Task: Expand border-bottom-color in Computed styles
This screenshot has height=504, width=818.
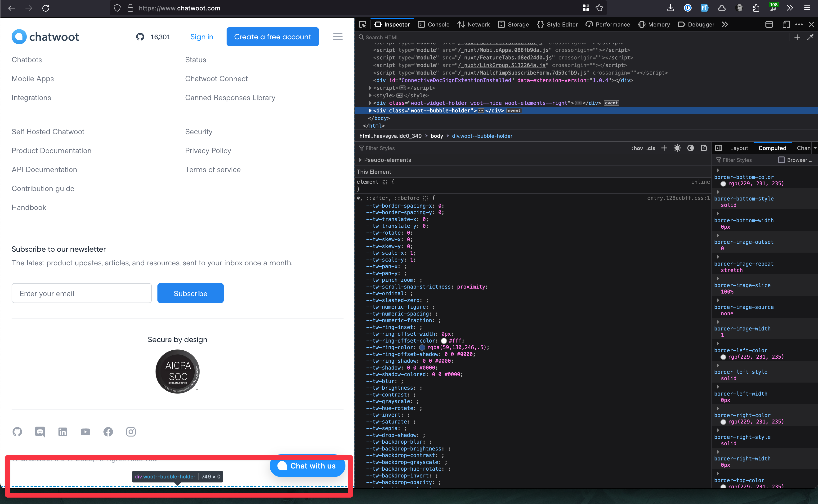Action: tap(718, 171)
